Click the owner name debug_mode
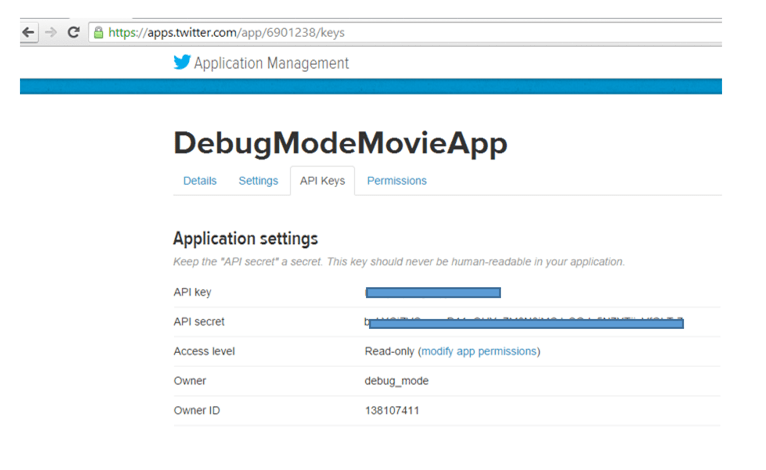Image resolution: width=766 pixels, height=470 pixels. click(x=397, y=381)
